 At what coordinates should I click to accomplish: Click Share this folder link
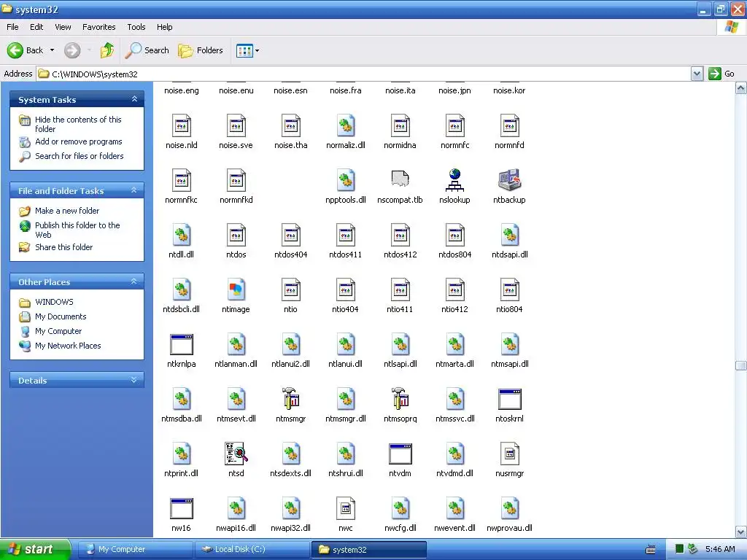[x=64, y=247]
